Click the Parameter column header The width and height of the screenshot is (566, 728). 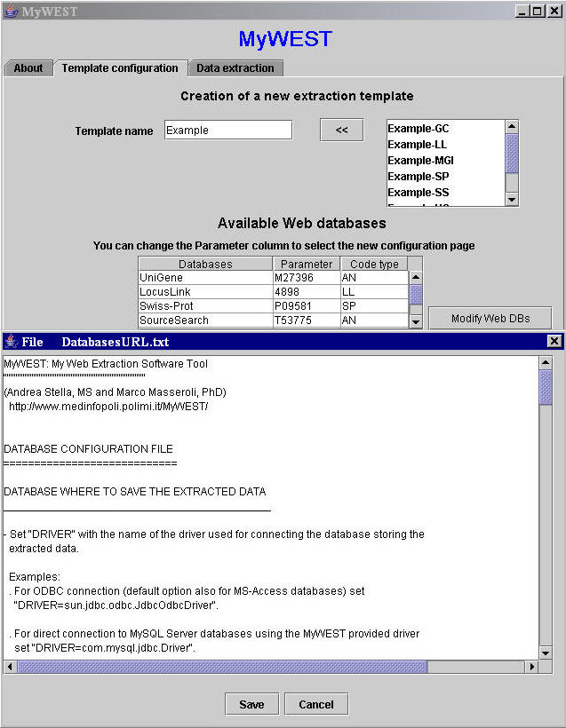307,264
